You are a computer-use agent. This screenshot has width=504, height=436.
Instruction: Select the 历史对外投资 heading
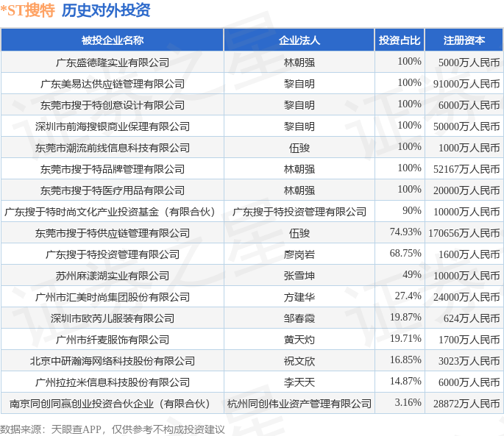[106, 10]
